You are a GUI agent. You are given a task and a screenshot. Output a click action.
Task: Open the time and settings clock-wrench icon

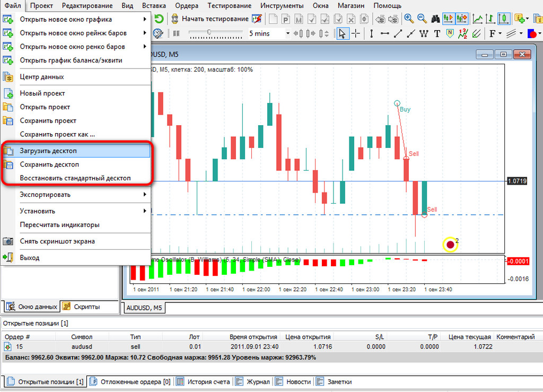click(x=156, y=33)
